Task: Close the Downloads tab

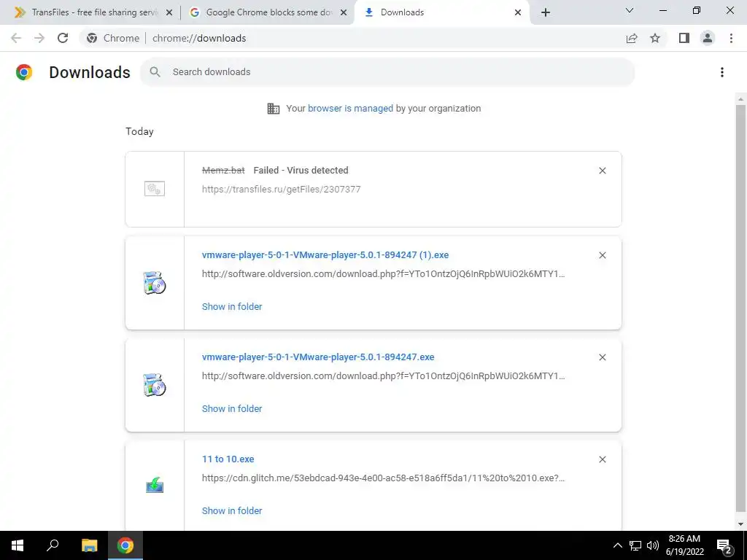Action: pyautogui.click(x=518, y=12)
